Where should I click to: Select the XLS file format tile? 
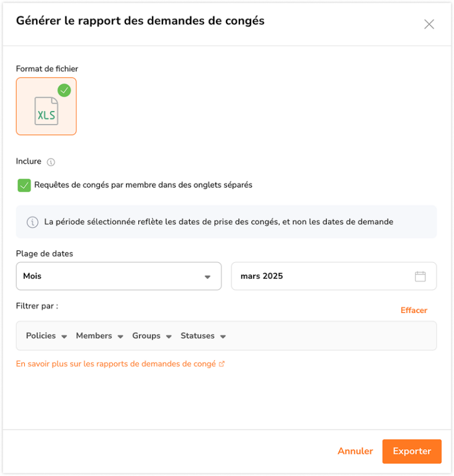(46, 106)
